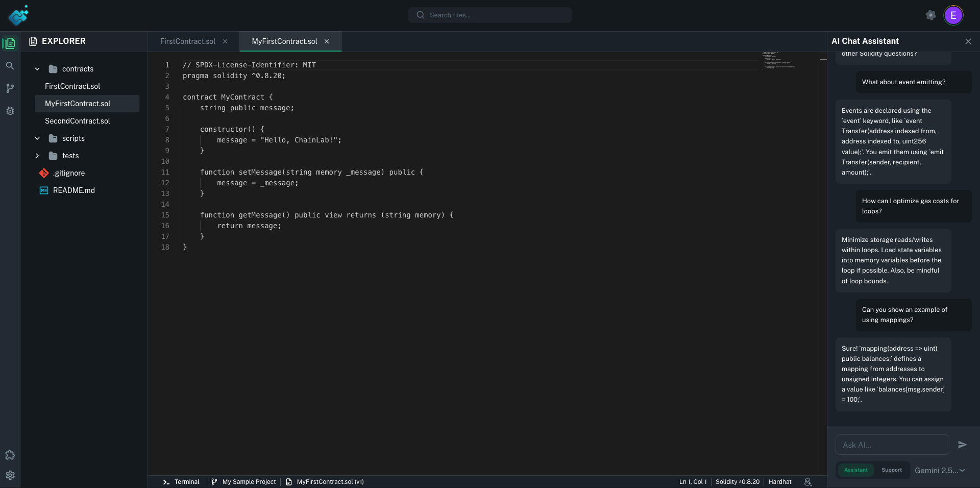Close the MyFirstContract.sol tab
This screenshot has height=488, width=980.
tap(327, 41)
